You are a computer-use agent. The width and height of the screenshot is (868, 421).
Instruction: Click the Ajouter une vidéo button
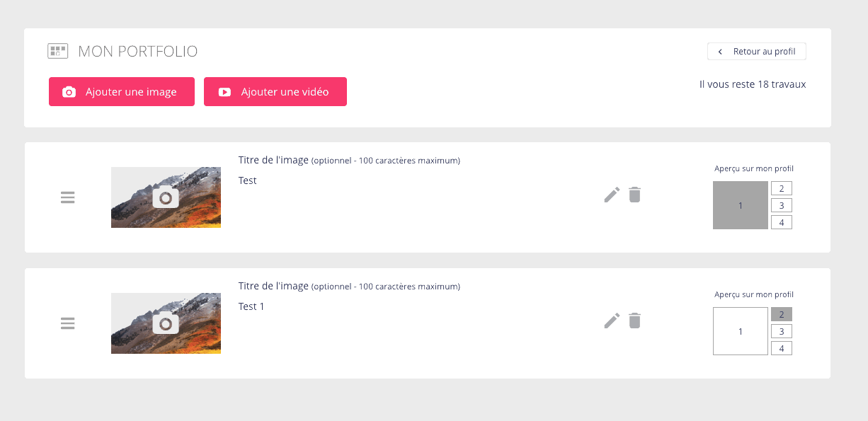[x=275, y=92]
